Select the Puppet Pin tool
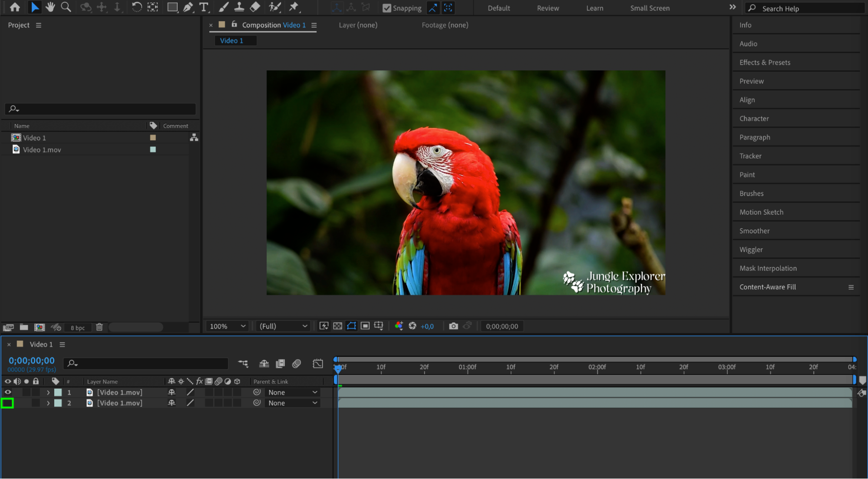868x479 pixels. (294, 7)
